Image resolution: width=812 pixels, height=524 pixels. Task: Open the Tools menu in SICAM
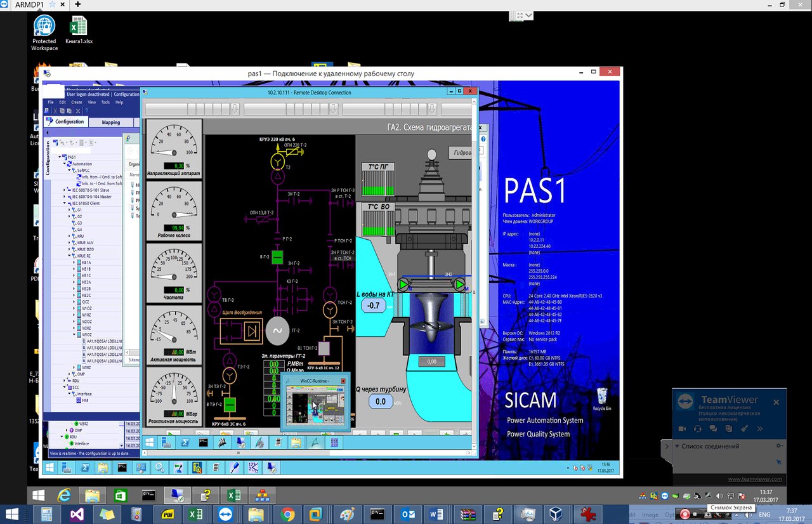105,102
